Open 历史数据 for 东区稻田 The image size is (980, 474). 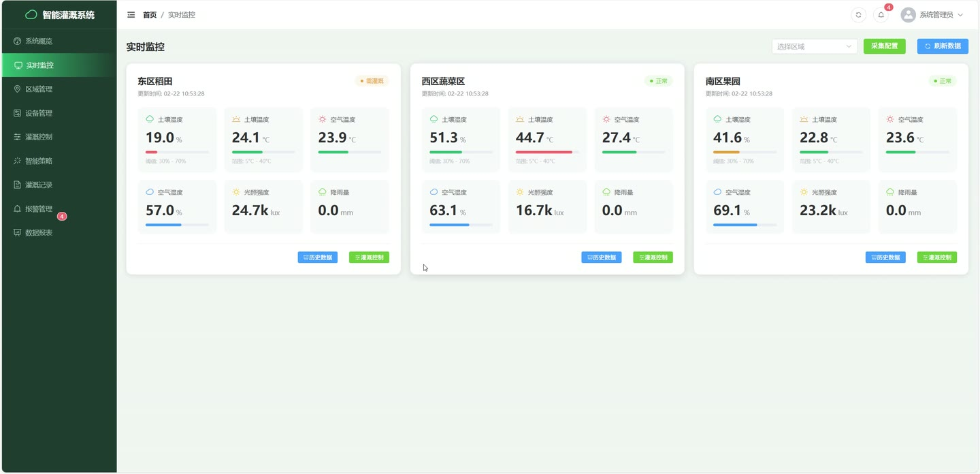coord(318,257)
